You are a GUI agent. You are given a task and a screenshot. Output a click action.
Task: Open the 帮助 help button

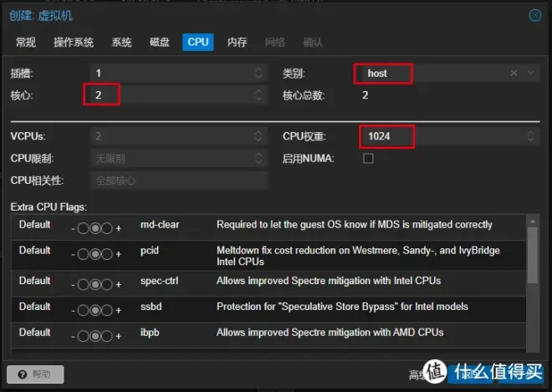tap(35, 374)
